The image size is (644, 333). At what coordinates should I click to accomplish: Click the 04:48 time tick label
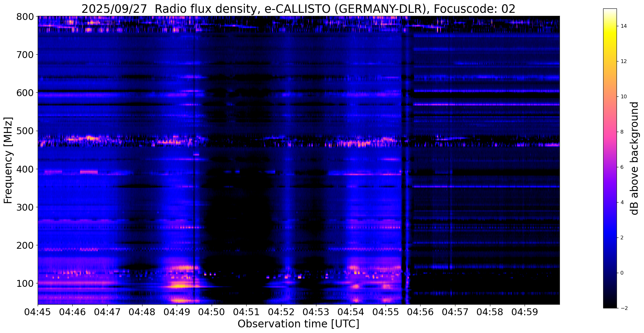(142, 312)
